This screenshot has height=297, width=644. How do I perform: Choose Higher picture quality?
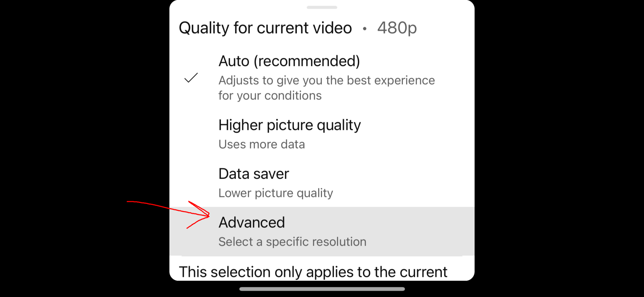[322, 134]
